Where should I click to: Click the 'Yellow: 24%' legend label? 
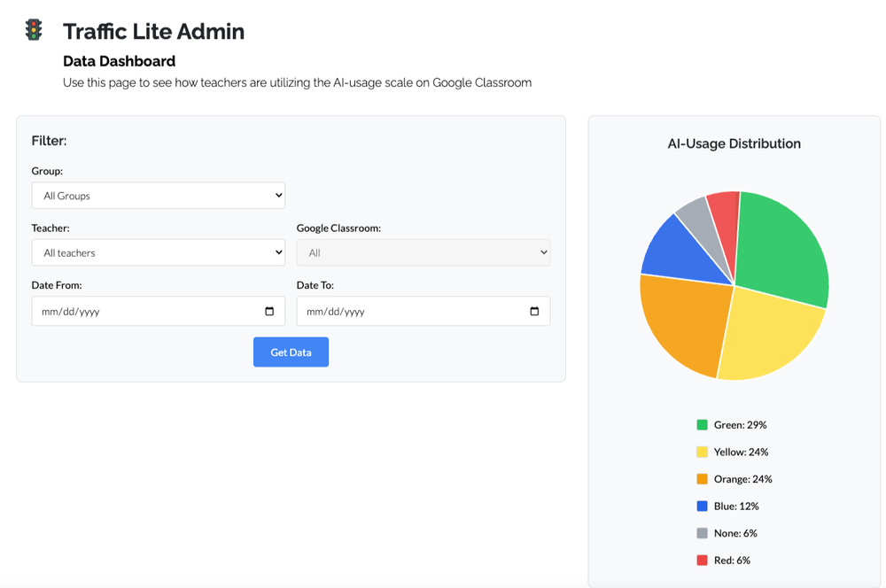pyautogui.click(x=741, y=452)
